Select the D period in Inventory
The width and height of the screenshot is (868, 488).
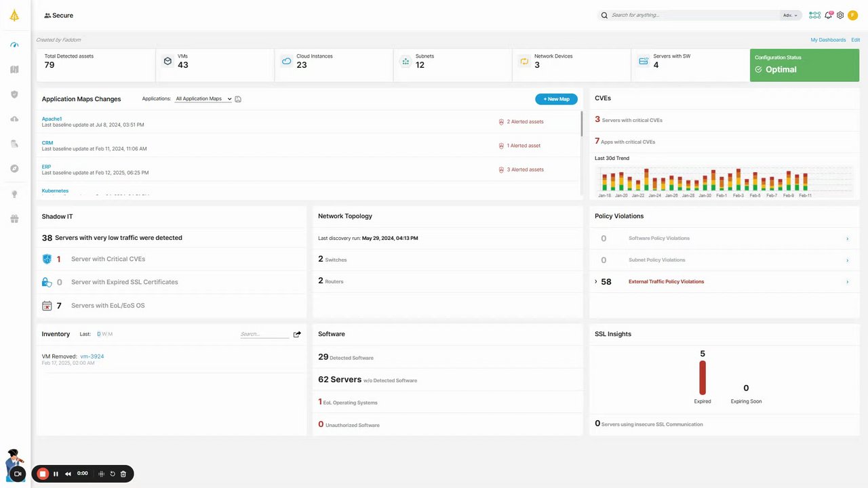[x=98, y=334]
